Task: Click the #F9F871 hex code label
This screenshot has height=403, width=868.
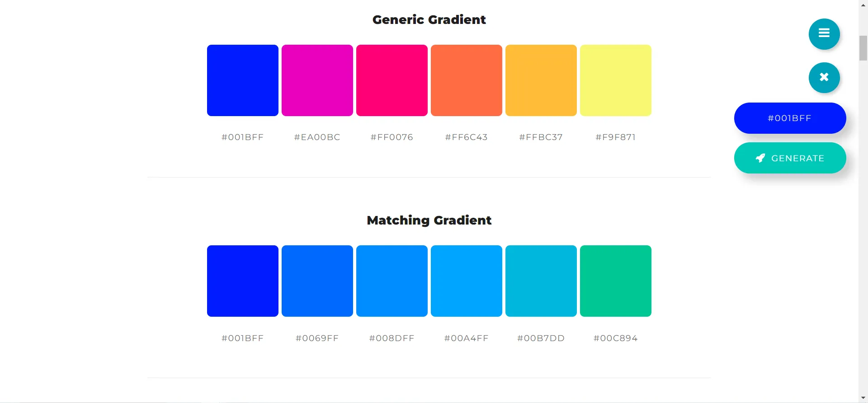Action: click(616, 137)
